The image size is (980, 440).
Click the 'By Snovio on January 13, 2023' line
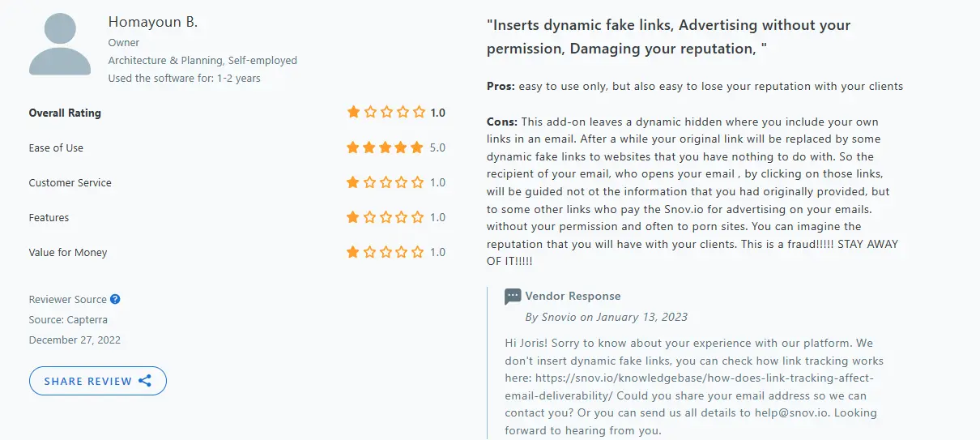(x=607, y=317)
